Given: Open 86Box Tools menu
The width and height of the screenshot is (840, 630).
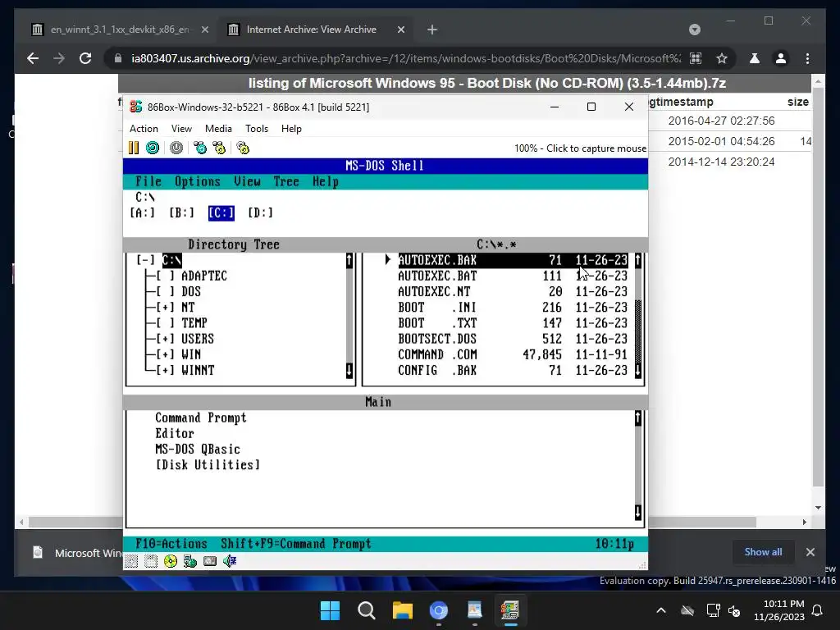Looking at the screenshot, I should 257,129.
